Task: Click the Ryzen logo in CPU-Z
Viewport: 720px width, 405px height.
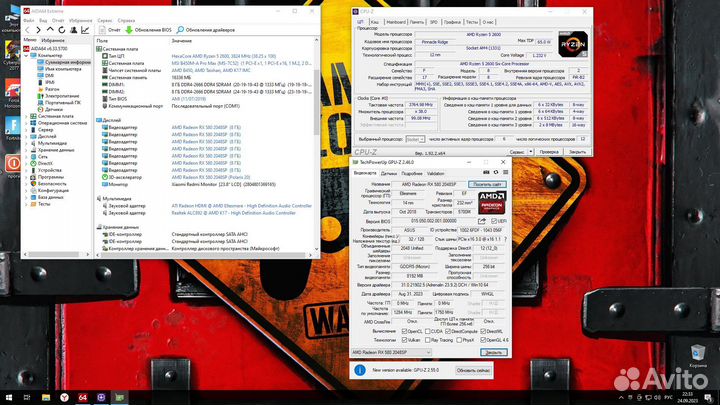Action: pyautogui.click(x=573, y=44)
